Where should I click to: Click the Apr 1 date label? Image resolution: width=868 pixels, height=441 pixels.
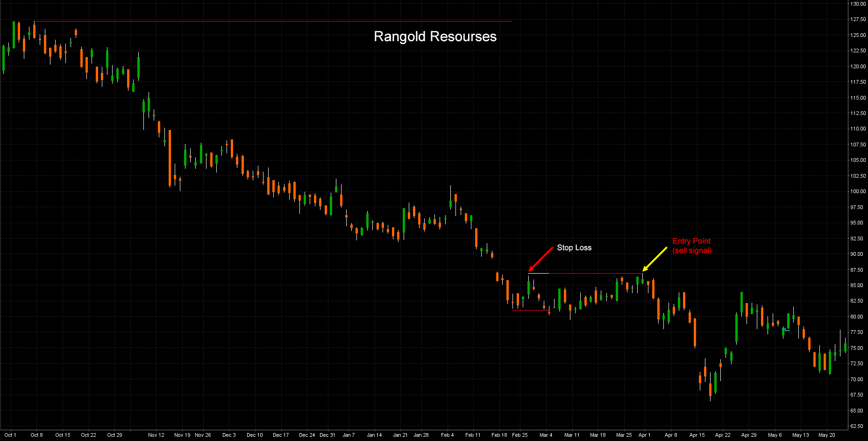[x=644, y=435]
